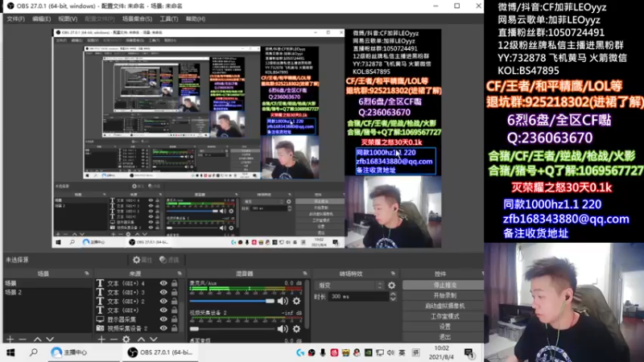Add a new scene with plus icon
This screenshot has width=644, height=362.
10,339
